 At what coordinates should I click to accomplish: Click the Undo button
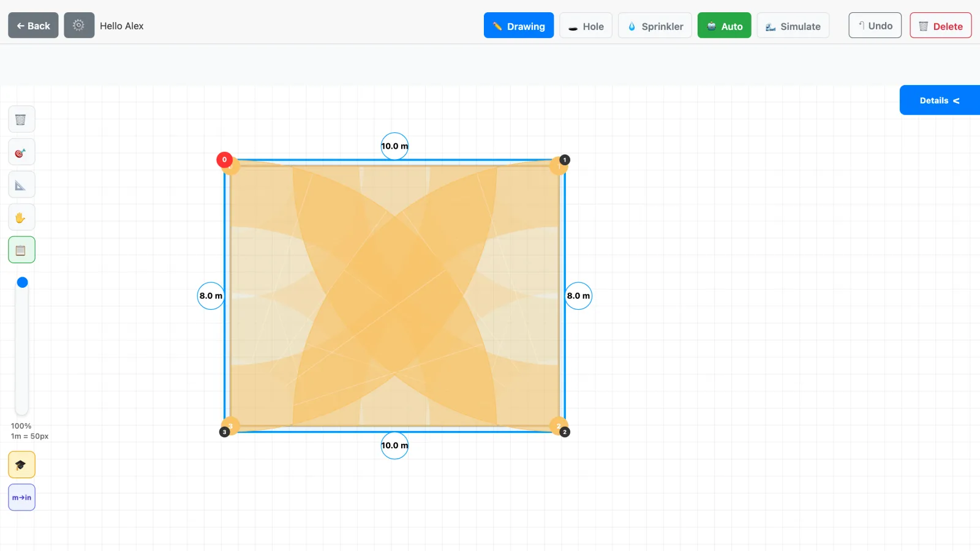(x=875, y=26)
